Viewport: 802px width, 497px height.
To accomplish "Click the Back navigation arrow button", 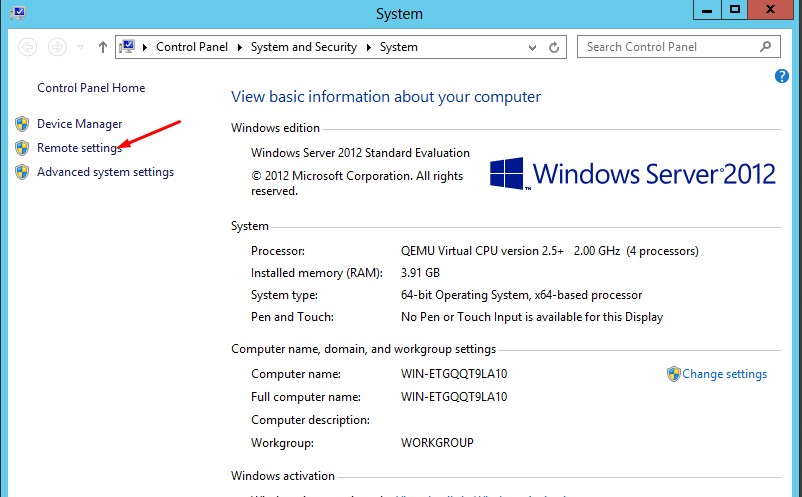I will [x=27, y=47].
